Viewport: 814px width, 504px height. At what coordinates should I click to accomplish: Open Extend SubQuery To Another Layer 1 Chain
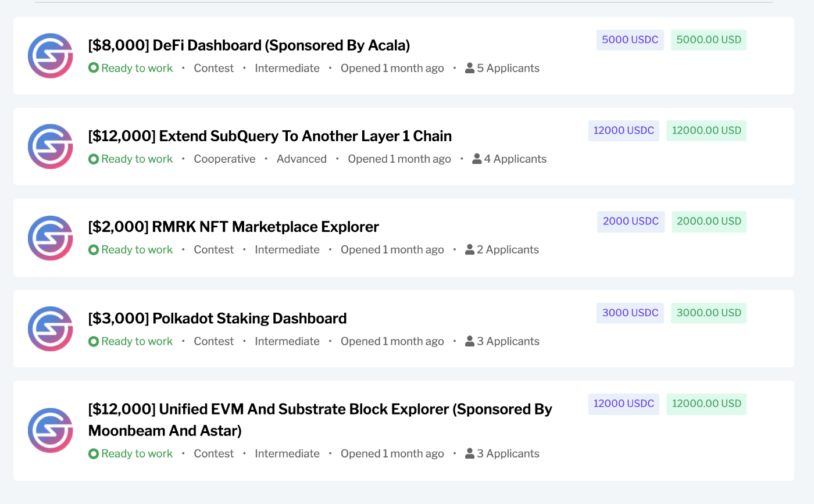point(270,136)
